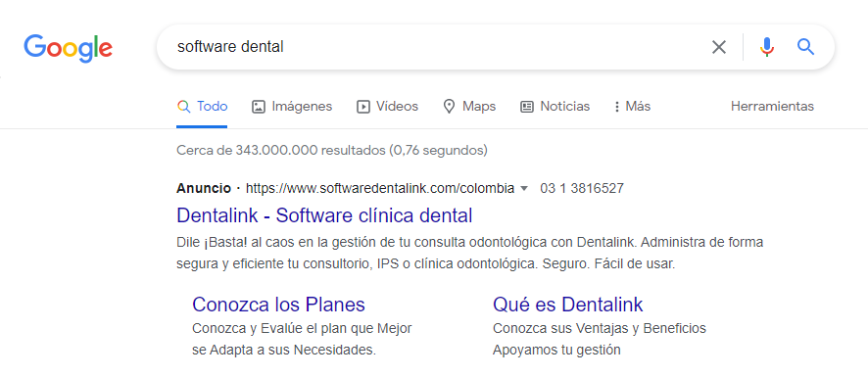Switch to Imágenes tab
The height and width of the screenshot is (377, 868).
pyautogui.click(x=292, y=107)
